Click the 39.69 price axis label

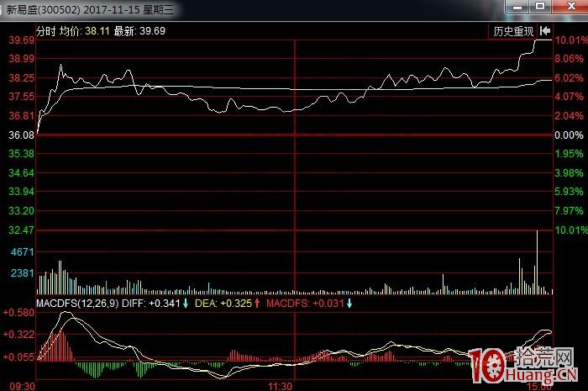21,40
